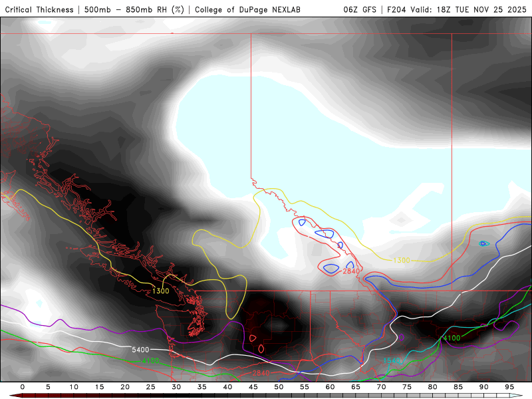Select the "95" value on the color scale
Image resolution: width=532 pixels, height=399 pixels.
(x=509, y=387)
